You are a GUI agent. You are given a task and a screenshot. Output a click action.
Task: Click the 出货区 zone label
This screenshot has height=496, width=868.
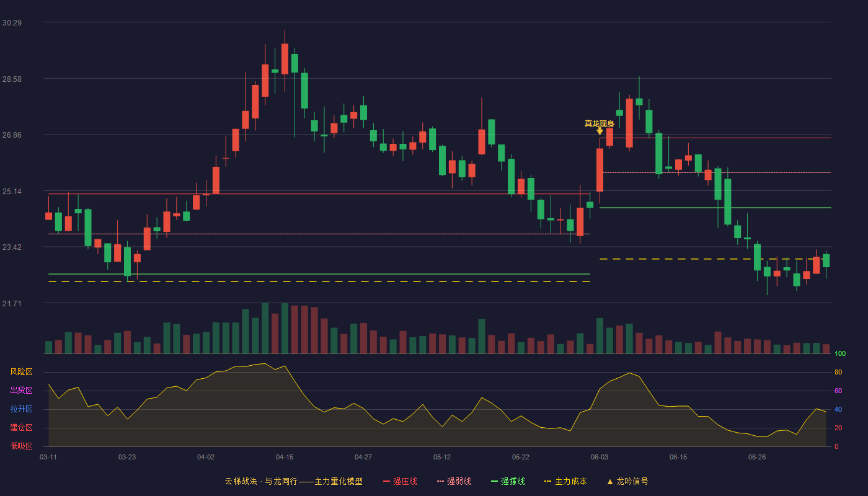(x=21, y=391)
